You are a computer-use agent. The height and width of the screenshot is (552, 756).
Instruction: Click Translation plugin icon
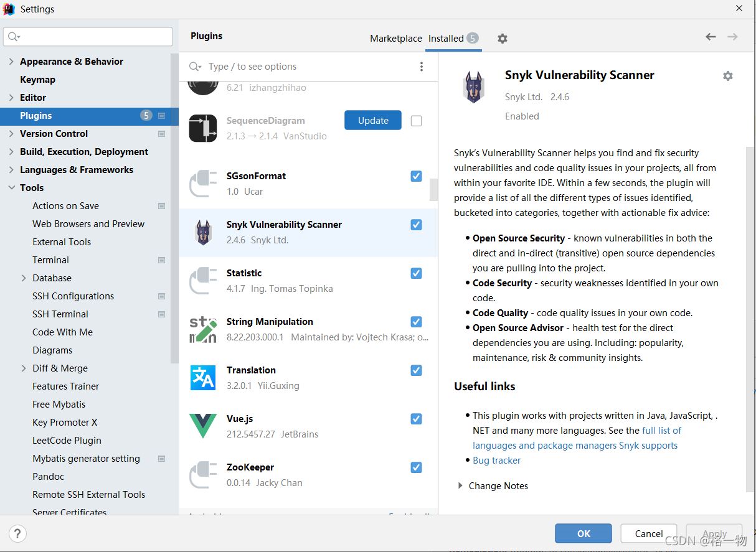(203, 378)
